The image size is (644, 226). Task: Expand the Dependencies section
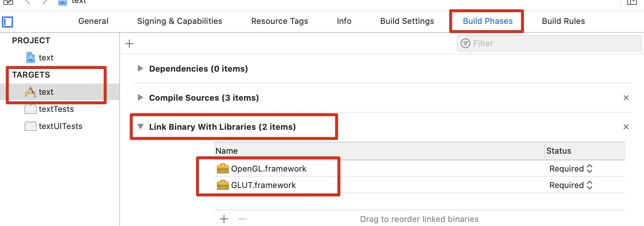(141, 68)
